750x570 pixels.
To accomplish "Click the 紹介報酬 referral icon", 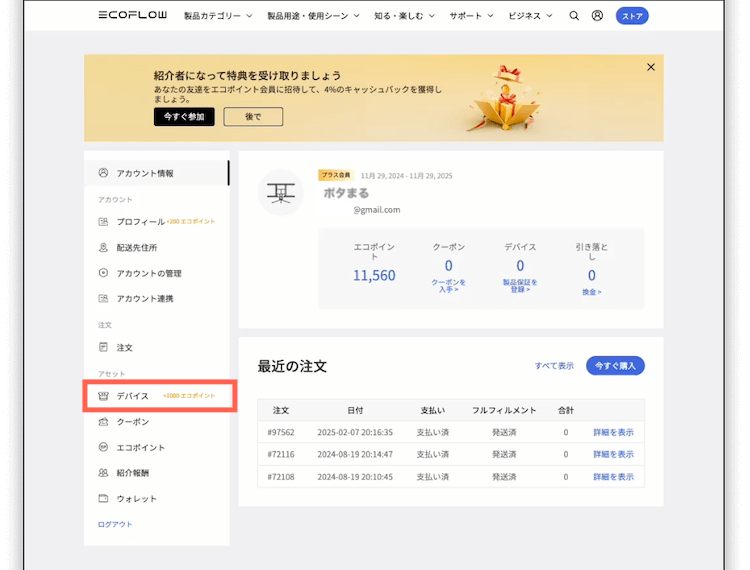I will click(x=103, y=473).
